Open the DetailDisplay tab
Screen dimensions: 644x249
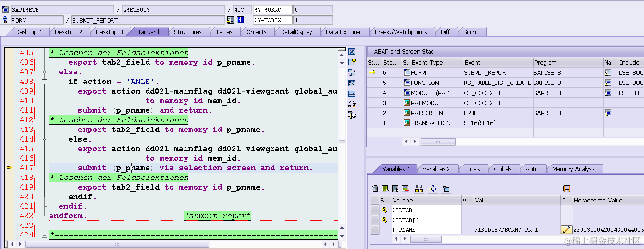pos(296,32)
